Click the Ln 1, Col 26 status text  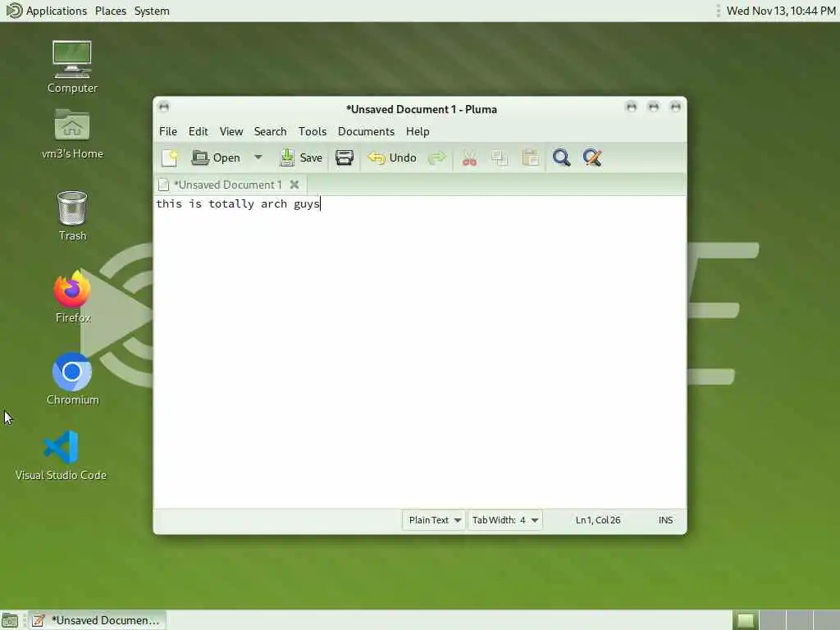598,520
